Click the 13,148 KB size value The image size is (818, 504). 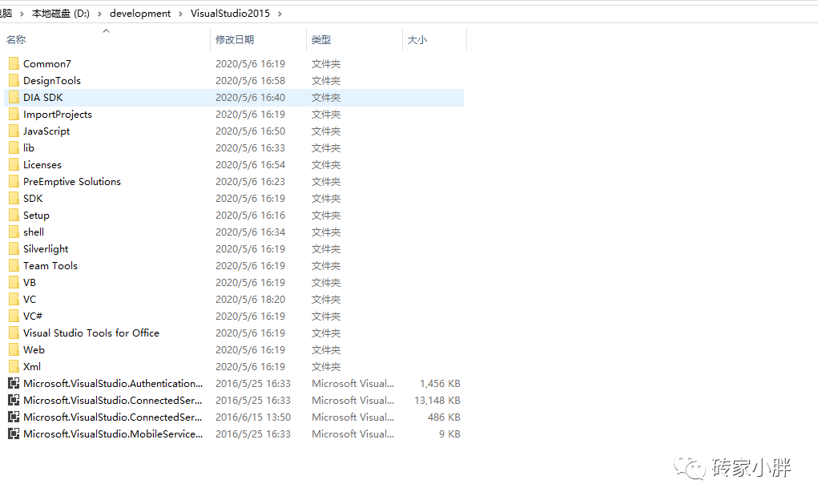click(437, 400)
